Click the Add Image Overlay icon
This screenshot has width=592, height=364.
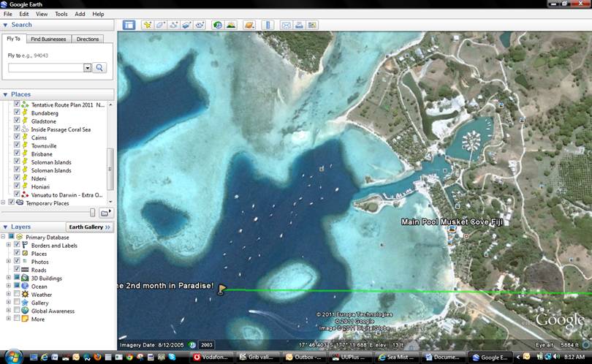pos(186,26)
